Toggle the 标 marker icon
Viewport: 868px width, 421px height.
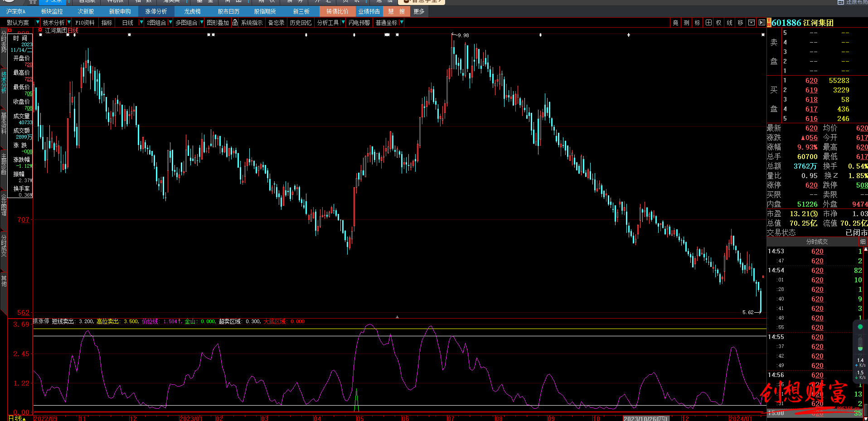(697, 23)
